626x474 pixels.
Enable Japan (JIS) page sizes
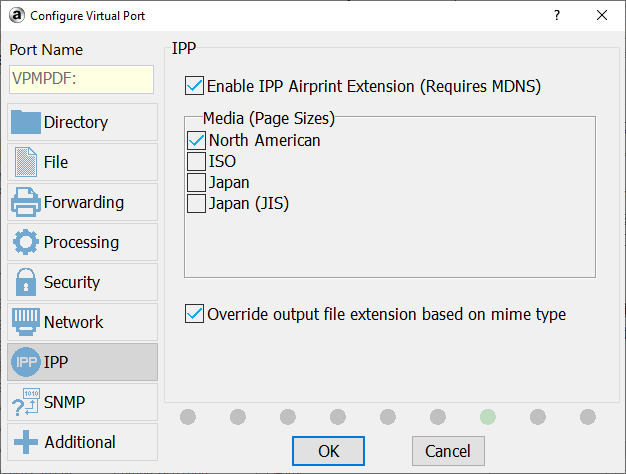197,203
